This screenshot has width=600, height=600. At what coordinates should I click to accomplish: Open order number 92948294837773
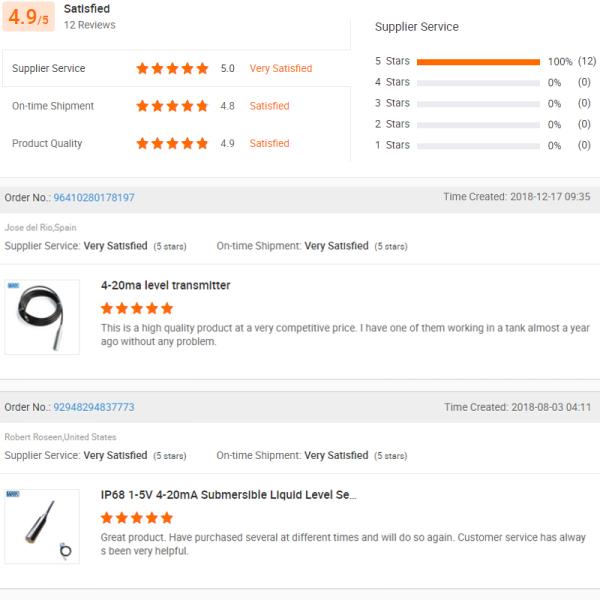(94, 408)
